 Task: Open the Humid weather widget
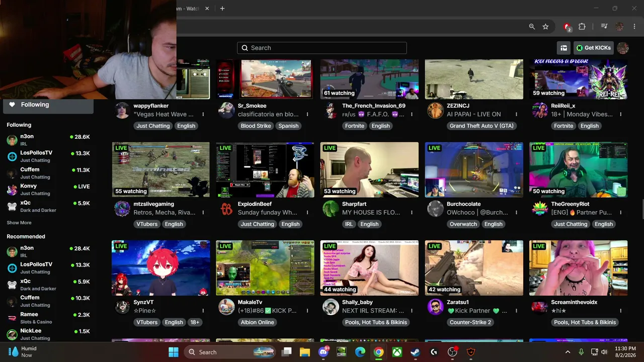[23, 352]
